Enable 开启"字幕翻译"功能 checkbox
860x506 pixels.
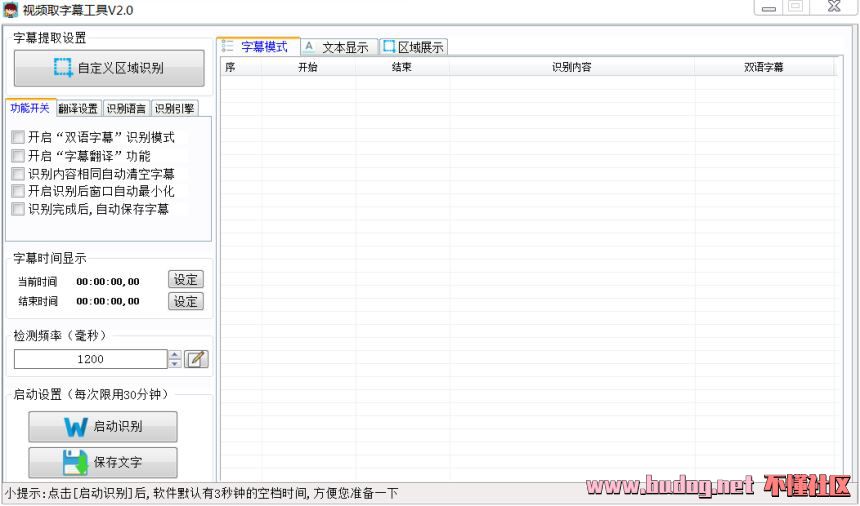click(18, 156)
